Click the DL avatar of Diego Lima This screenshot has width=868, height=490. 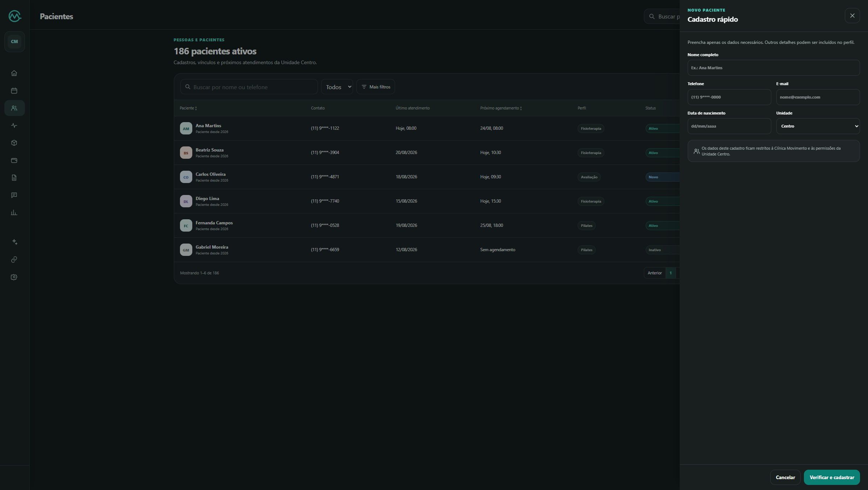click(186, 201)
